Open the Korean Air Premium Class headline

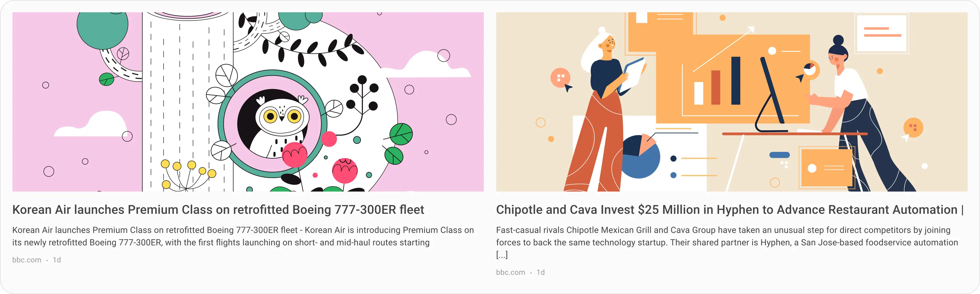[218, 210]
